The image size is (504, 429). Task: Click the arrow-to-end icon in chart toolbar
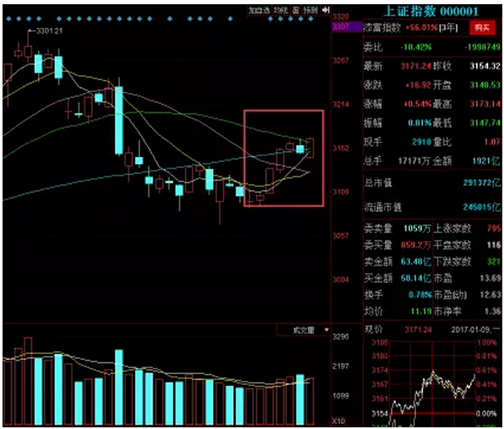pyautogui.click(x=326, y=10)
